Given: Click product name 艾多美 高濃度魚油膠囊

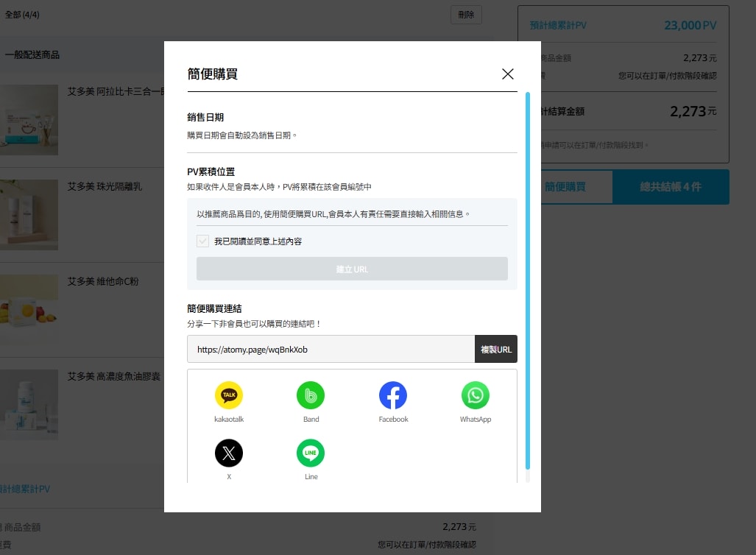Looking at the screenshot, I should pos(114,376).
